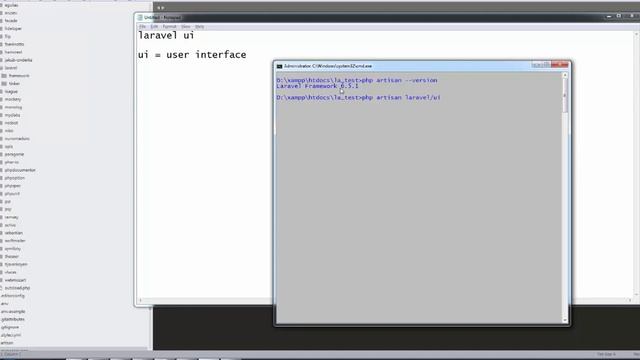The height and width of the screenshot is (360, 640).
Task: Open .gitignore file in sidebar
Action: (10, 327)
